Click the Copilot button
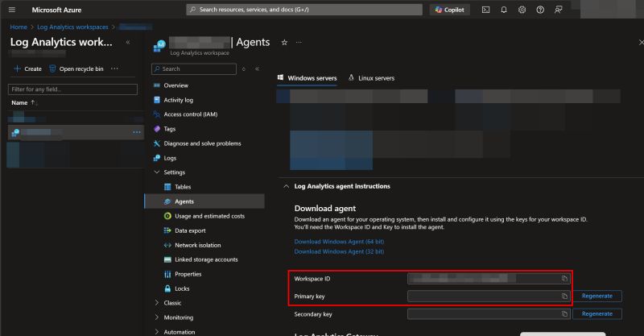This screenshot has height=336, width=644. pyautogui.click(x=450, y=10)
